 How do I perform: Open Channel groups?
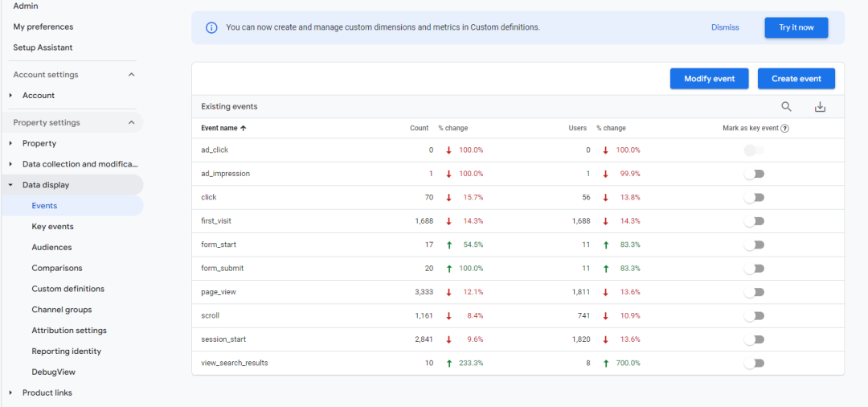[x=62, y=310]
